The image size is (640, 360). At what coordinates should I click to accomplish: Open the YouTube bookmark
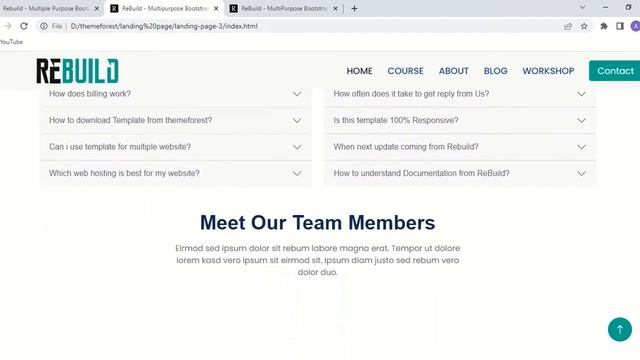point(11,42)
